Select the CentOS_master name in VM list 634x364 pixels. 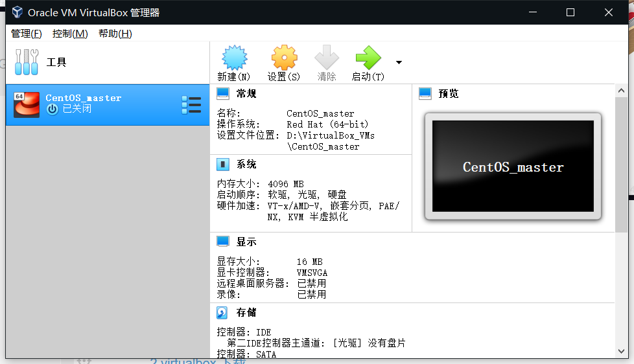(x=83, y=98)
